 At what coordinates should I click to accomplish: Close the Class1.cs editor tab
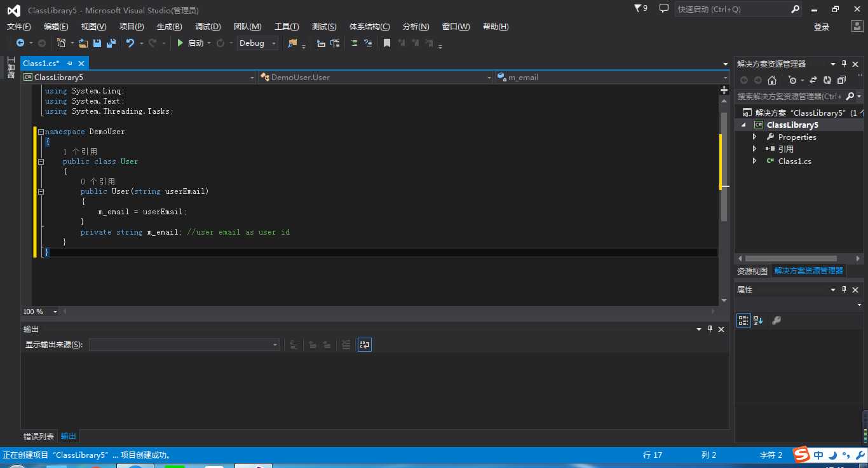(x=81, y=63)
